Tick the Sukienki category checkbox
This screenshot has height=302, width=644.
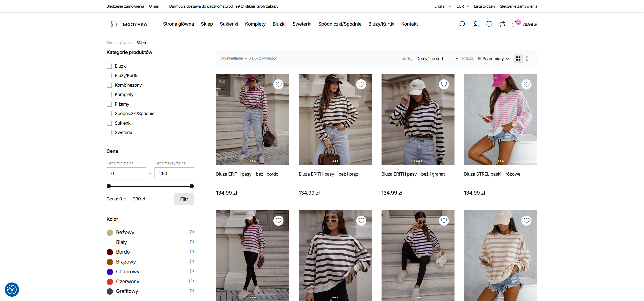coord(109,123)
